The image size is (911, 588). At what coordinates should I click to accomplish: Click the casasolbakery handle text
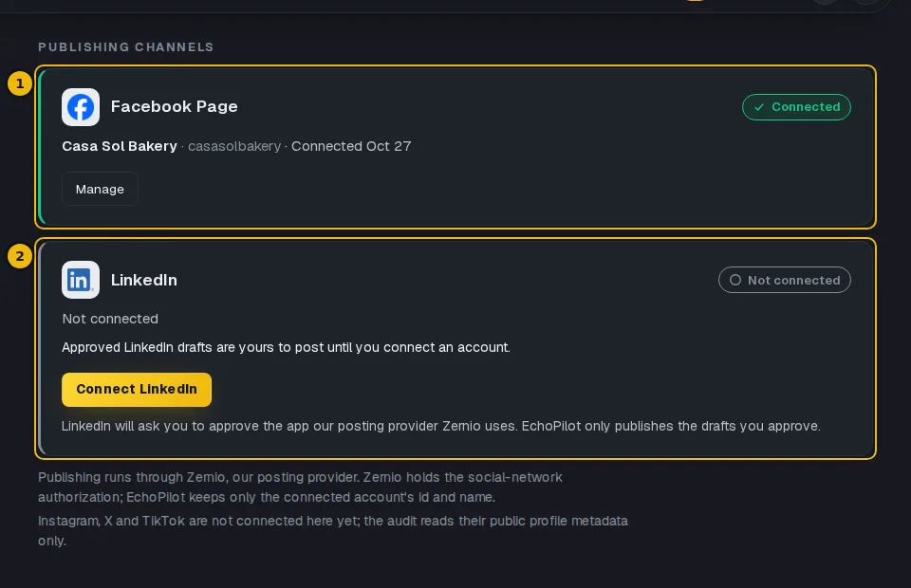point(234,146)
